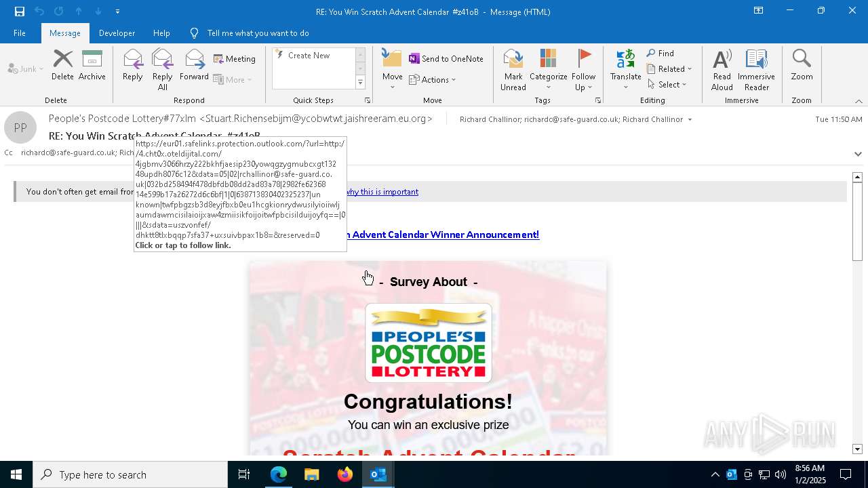Open the More respond options dropdown
This screenshot has width=868, height=488.
coord(233,79)
